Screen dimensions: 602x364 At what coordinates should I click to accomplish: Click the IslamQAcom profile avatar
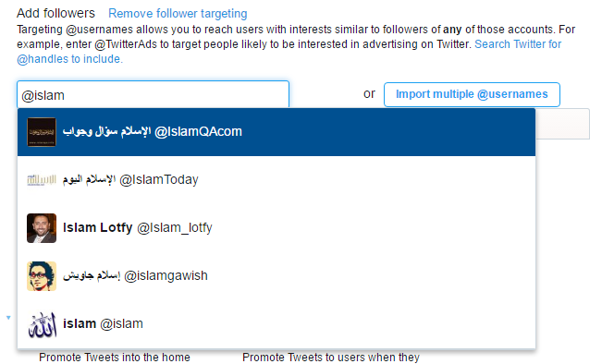(42, 132)
